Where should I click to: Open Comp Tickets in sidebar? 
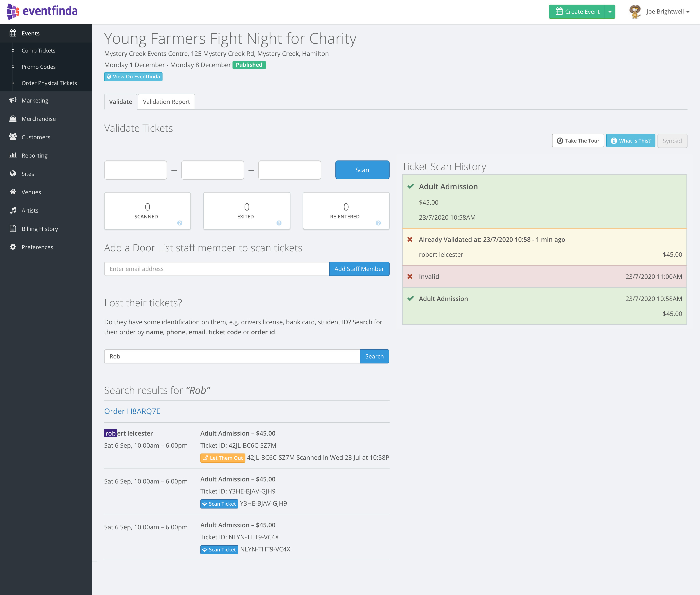click(39, 51)
